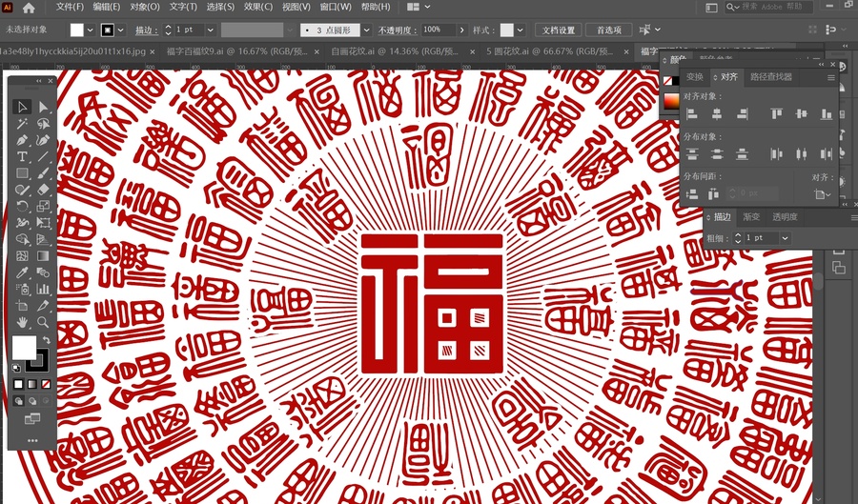Enable Draw Normal mode
The height and width of the screenshot is (504, 858).
(19, 401)
